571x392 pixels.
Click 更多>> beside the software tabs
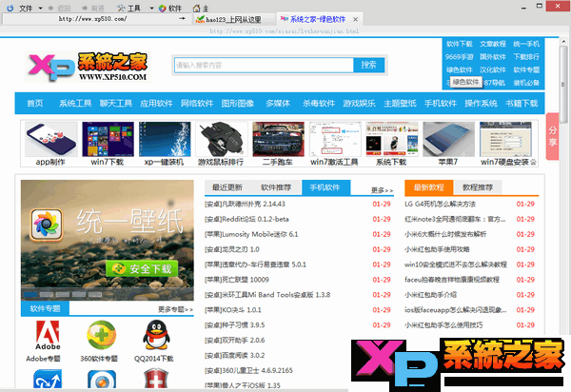tap(382, 190)
